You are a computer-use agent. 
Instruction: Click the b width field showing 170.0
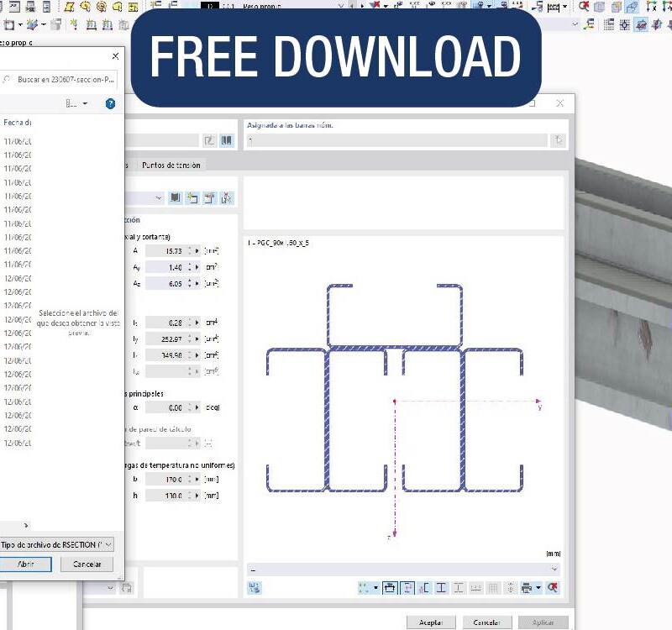tap(165, 479)
